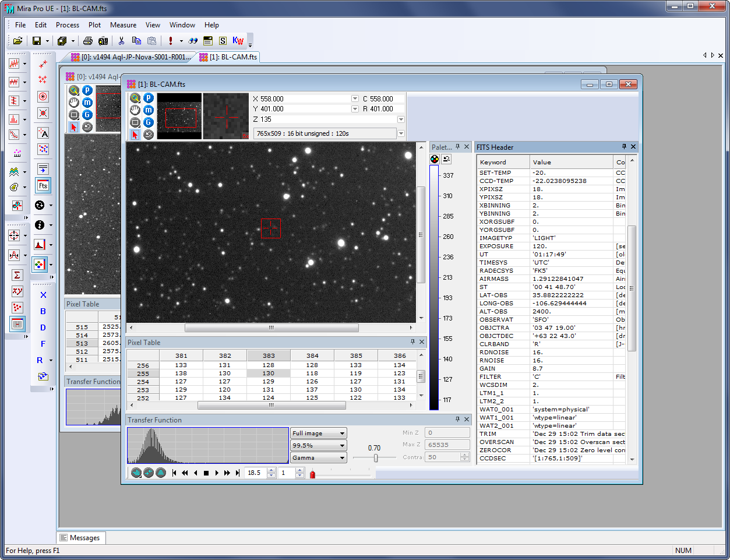
Task: Switch to the v1494 Aql-JP-Nova tab
Action: 131,57
